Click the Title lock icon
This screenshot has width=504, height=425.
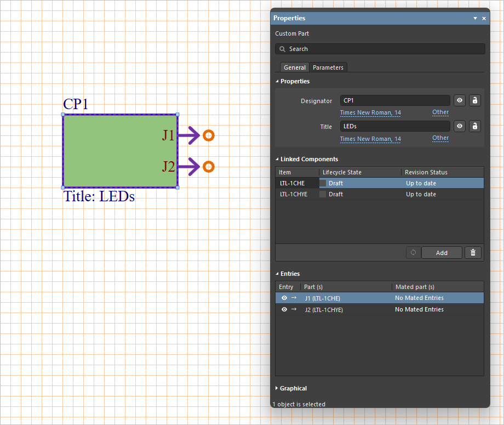click(475, 127)
